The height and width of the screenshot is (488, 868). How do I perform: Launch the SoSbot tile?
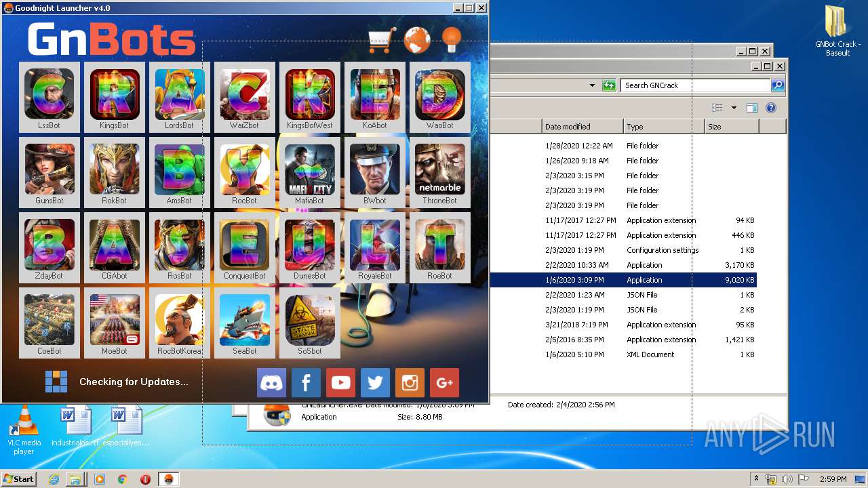coord(310,323)
